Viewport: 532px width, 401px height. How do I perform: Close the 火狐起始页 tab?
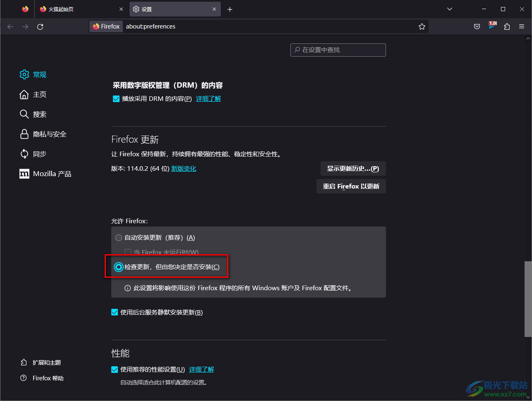121,9
